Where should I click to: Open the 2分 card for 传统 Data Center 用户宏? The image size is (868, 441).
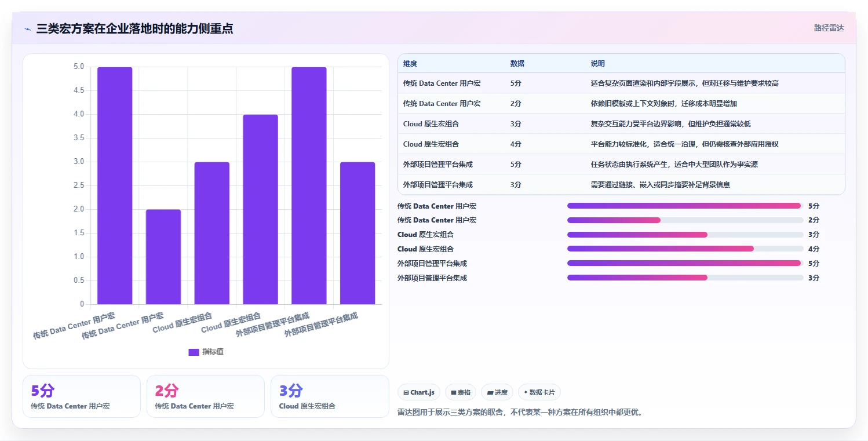point(206,396)
